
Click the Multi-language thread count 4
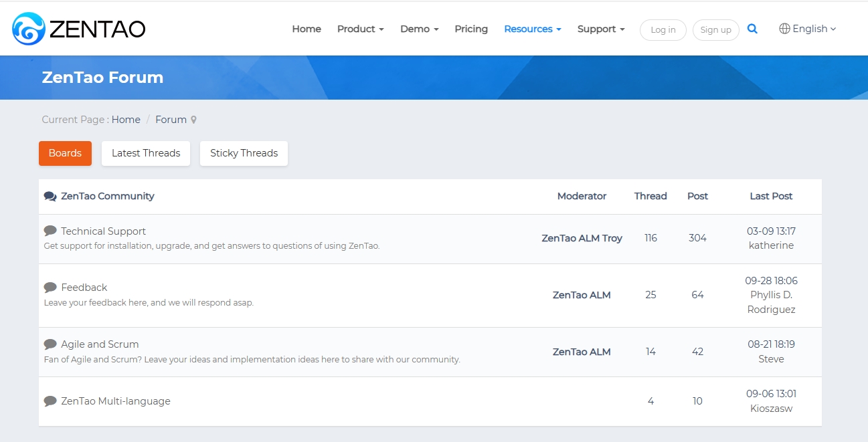pos(650,401)
